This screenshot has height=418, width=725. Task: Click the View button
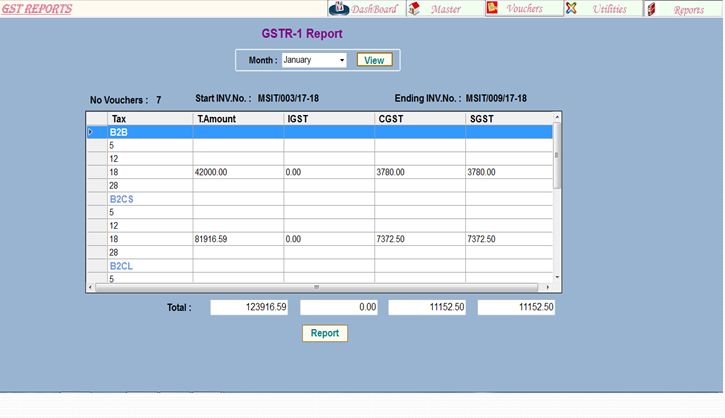coord(375,60)
